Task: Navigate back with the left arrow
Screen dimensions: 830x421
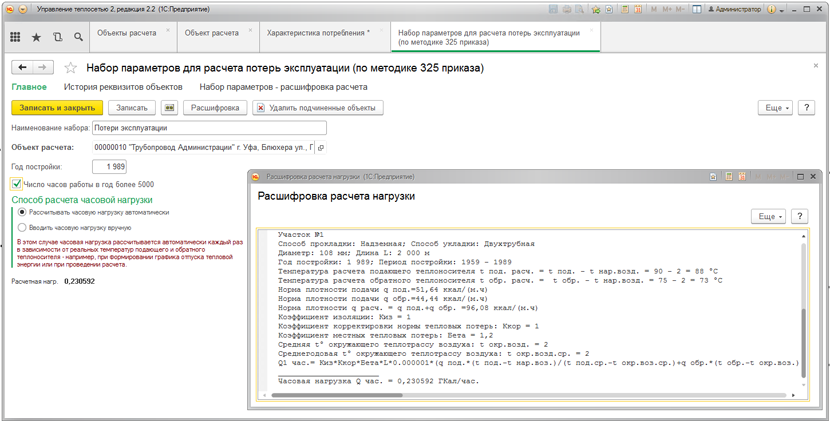Action: tap(22, 68)
